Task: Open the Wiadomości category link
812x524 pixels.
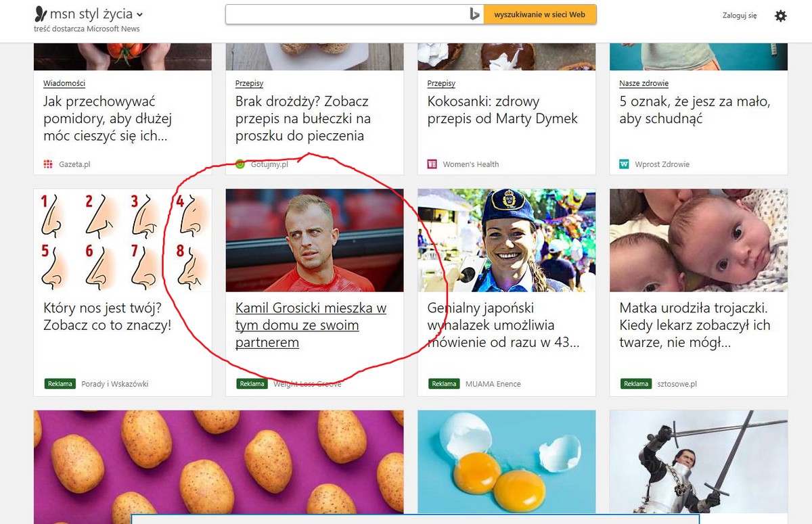Action: point(64,83)
